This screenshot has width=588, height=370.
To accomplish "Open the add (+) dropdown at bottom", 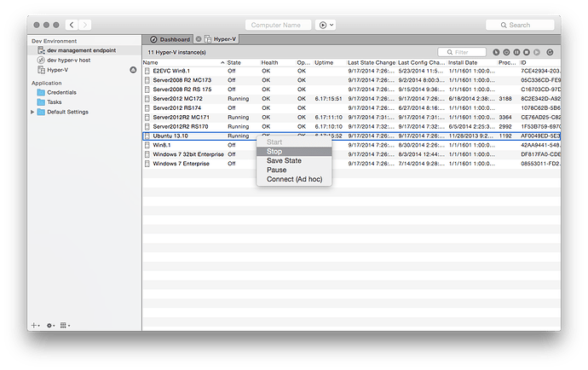I will point(35,325).
